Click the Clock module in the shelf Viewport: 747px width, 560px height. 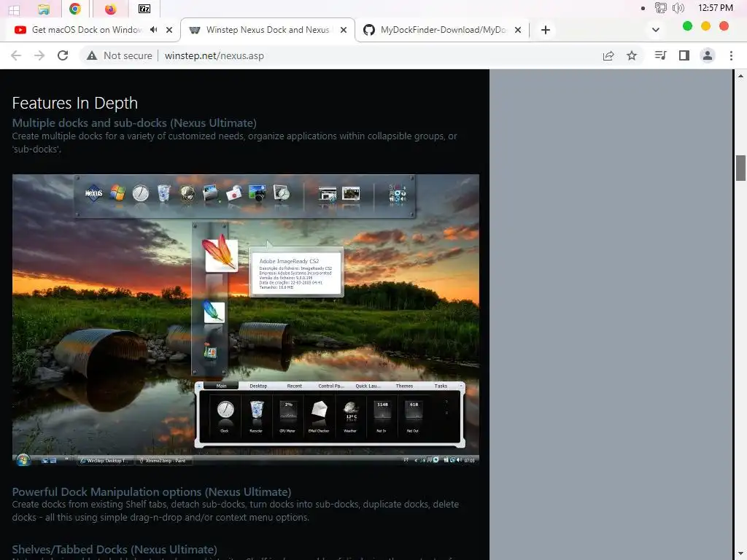(x=225, y=415)
